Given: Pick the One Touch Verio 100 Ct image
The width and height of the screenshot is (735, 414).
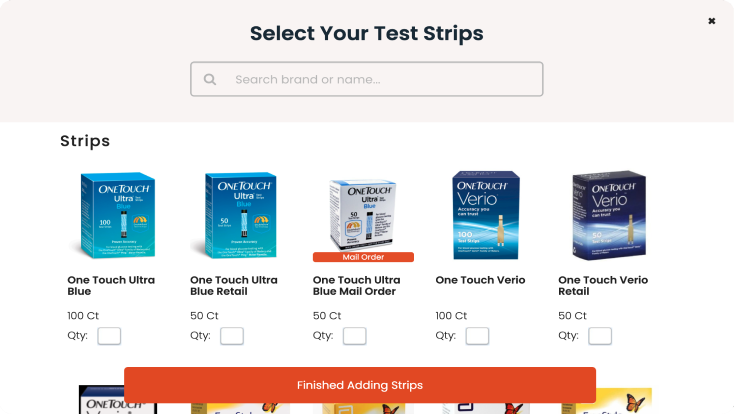Looking at the screenshot, I should pyautogui.click(x=486, y=216).
